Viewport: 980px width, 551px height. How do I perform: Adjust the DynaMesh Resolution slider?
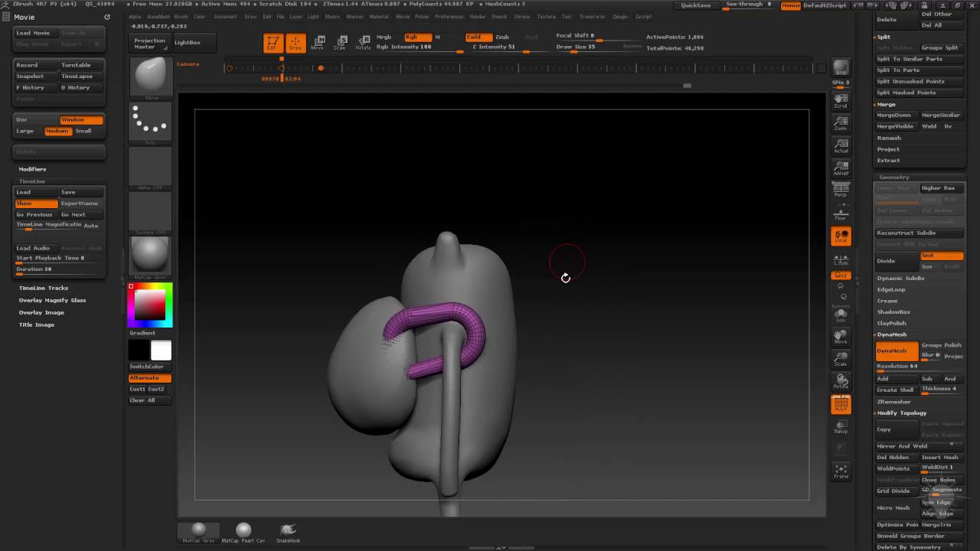(920, 367)
